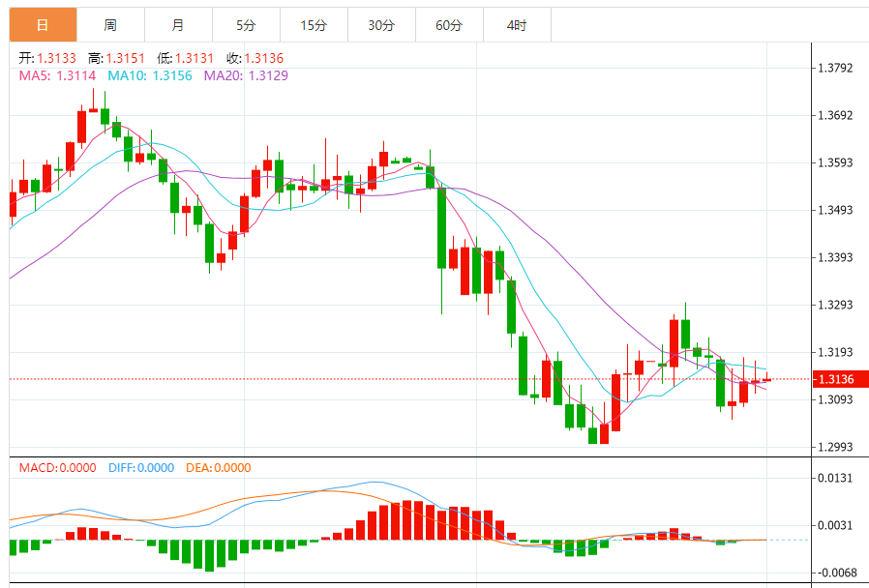The image size is (869, 588).
Task: Switch to the 月 monthly tab
Action: coord(178,25)
